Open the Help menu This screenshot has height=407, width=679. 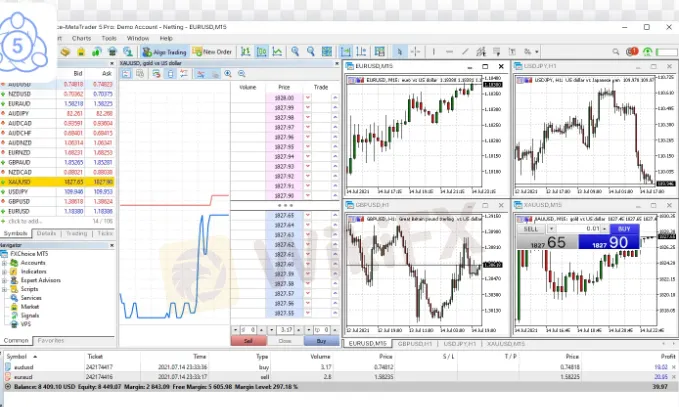tap(166, 38)
